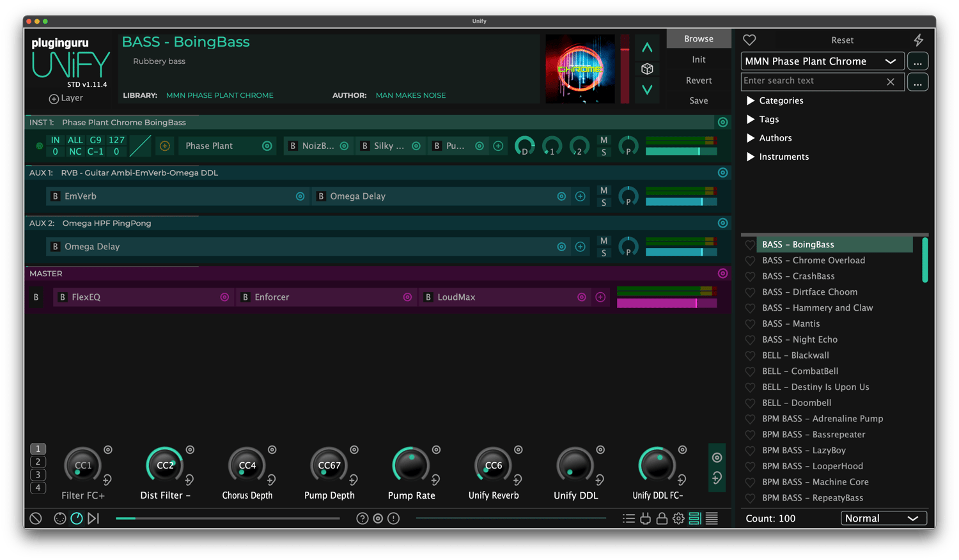Click the lightning bolt icon
The width and height of the screenshot is (959, 560).
click(x=918, y=40)
